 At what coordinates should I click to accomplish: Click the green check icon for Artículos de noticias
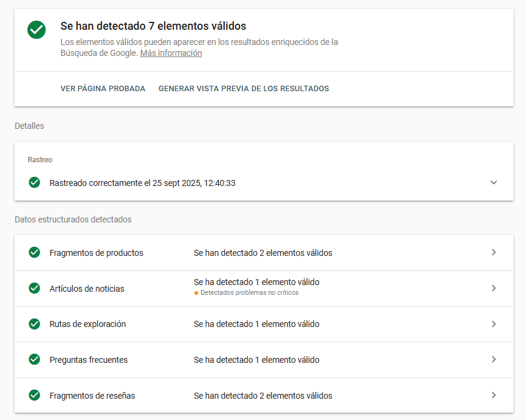34,288
